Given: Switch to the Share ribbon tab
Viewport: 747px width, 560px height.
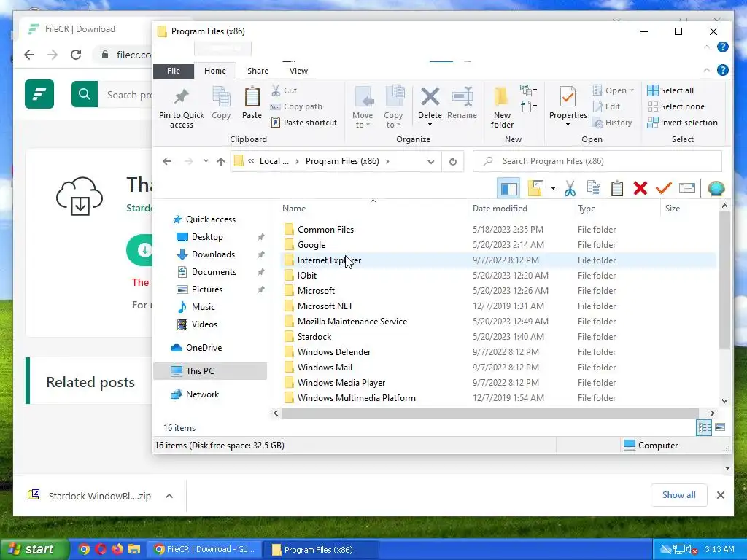Looking at the screenshot, I should click(258, 71).
